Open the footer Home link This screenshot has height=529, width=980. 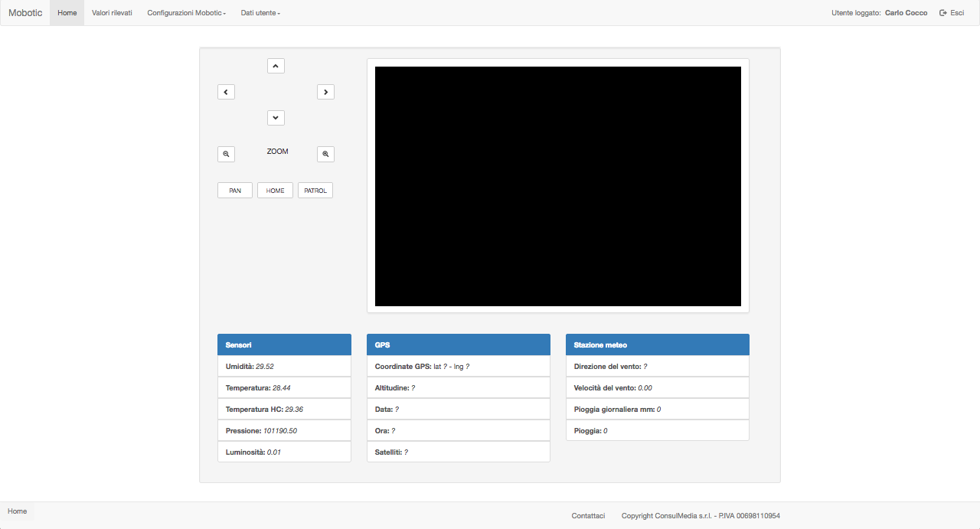coord(17,511)
